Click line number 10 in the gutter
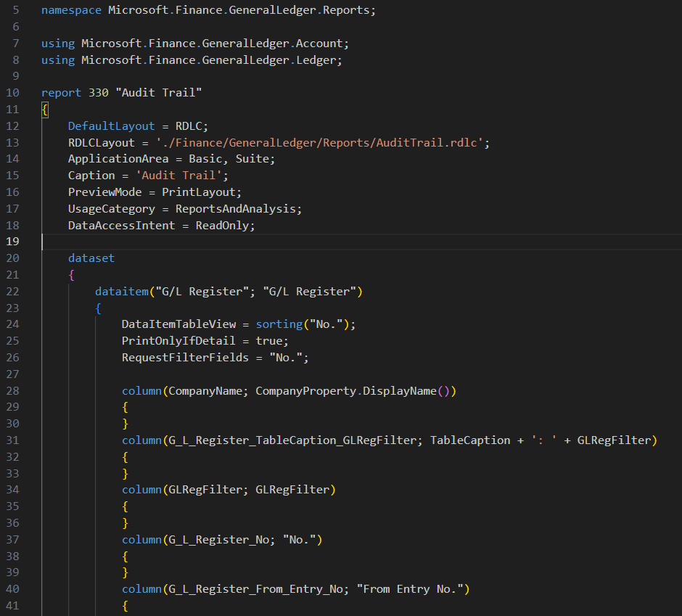This screenshot has height=616, width=682. click(13, 93)
